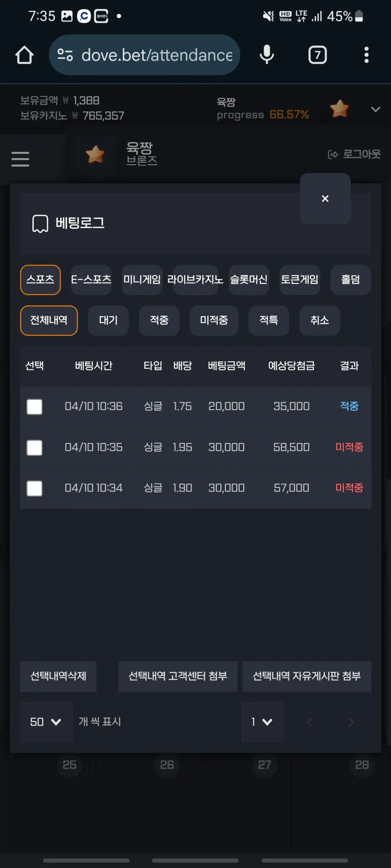Tap the bronze star rank icon beside 육짱
This screenshot has width=391, height=868.
click(95, 154)
